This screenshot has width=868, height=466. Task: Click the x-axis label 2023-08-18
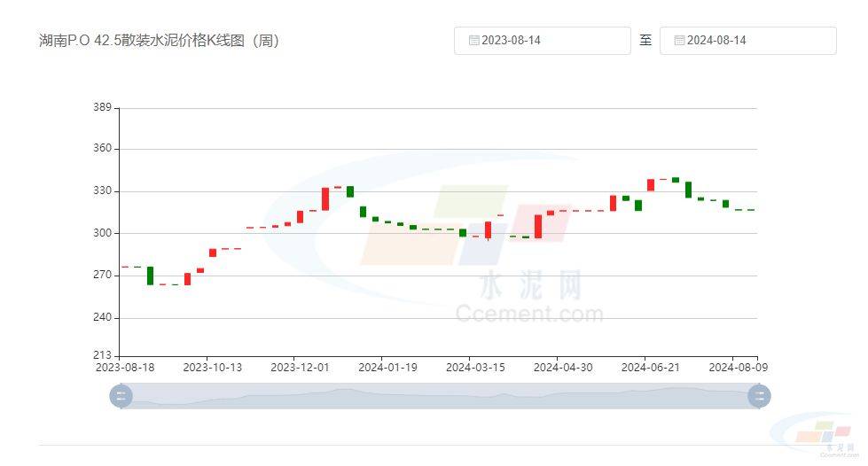pyautogui.click(x=125, y=368)
